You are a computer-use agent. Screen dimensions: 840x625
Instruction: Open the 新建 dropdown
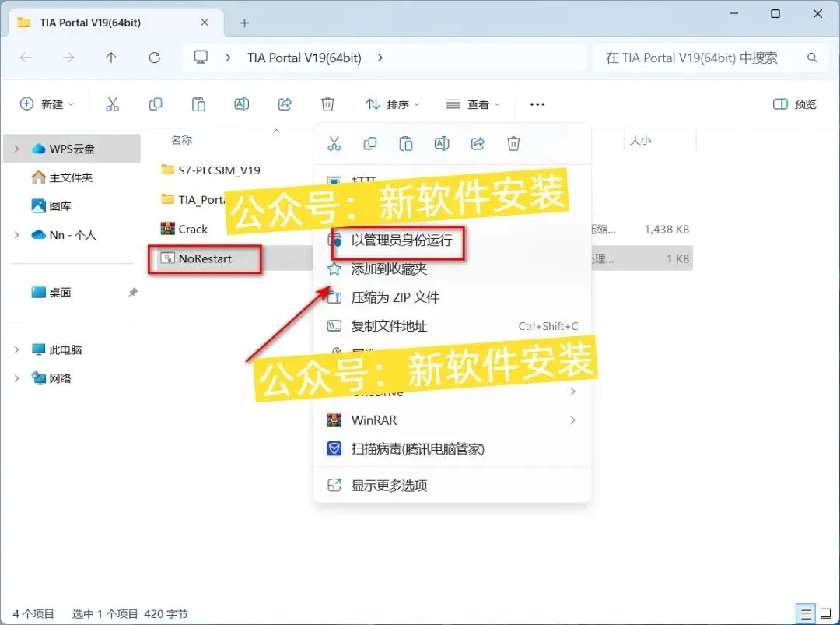click(x=47, y=104)
